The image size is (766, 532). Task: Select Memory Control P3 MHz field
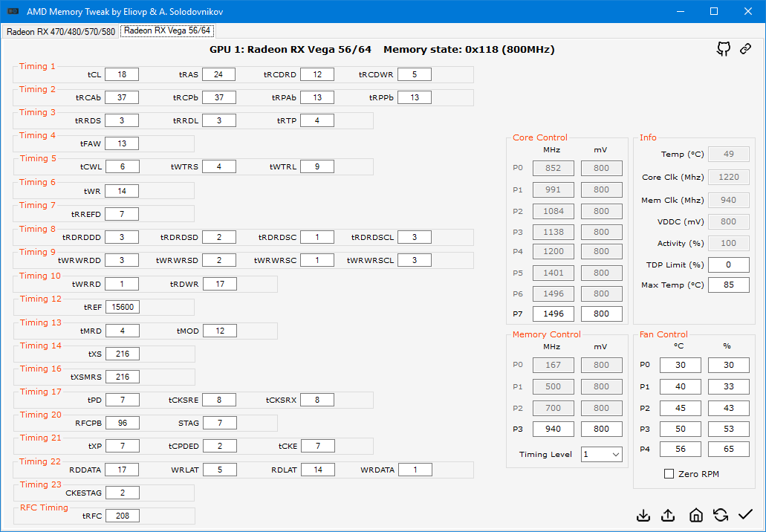[x=553, y=429]
